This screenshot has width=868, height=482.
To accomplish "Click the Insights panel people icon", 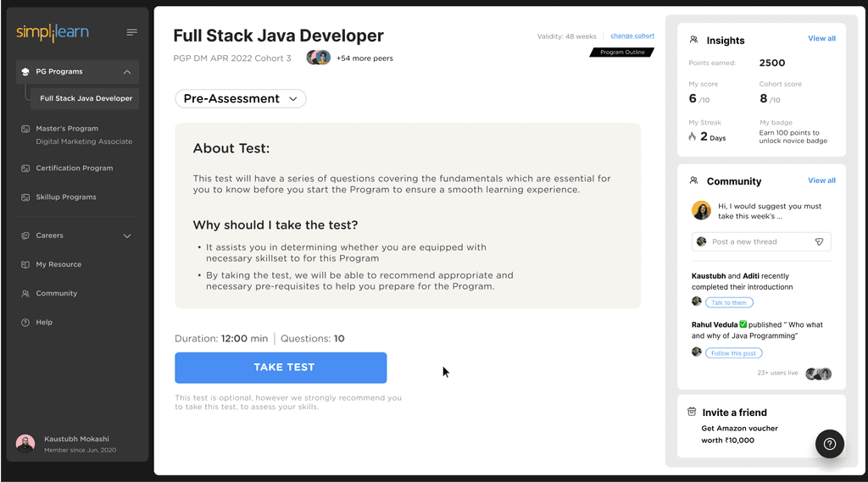I will (x=693, y=40).
